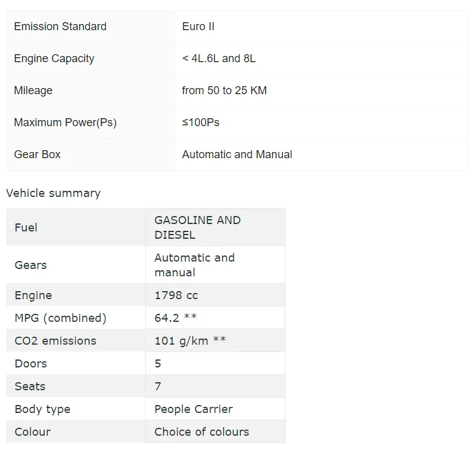Select the mileage value "from 50 to 25 KM"
The width and height of the screenshot is (476, 453).
(x=224, y=90)
